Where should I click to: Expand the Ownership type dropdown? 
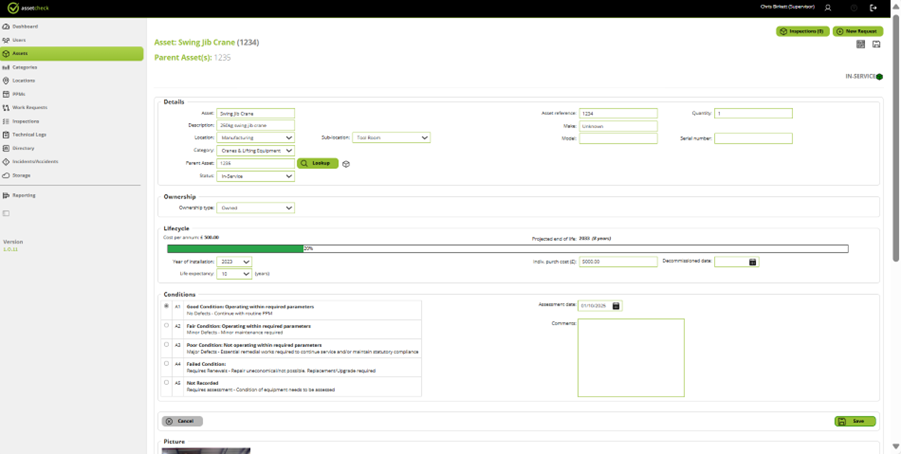[x=256, y=208]
